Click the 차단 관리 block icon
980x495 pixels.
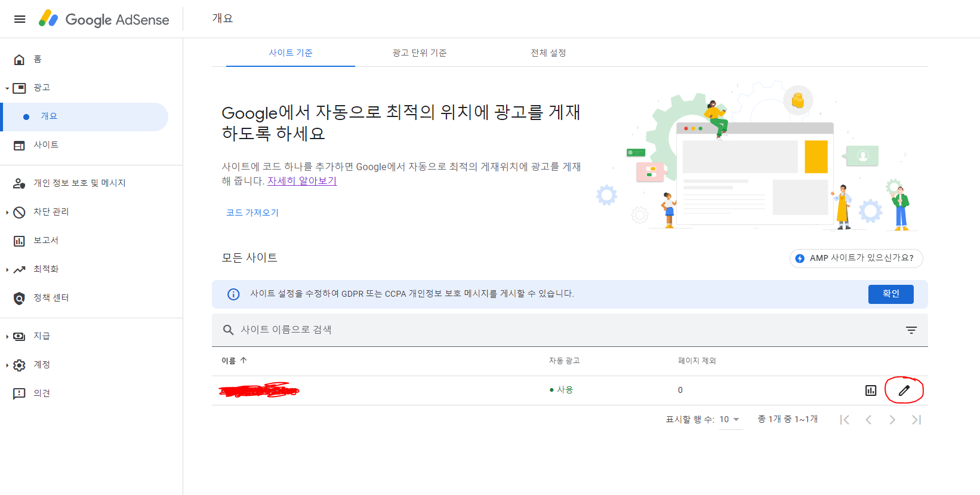tap(19, 212)
